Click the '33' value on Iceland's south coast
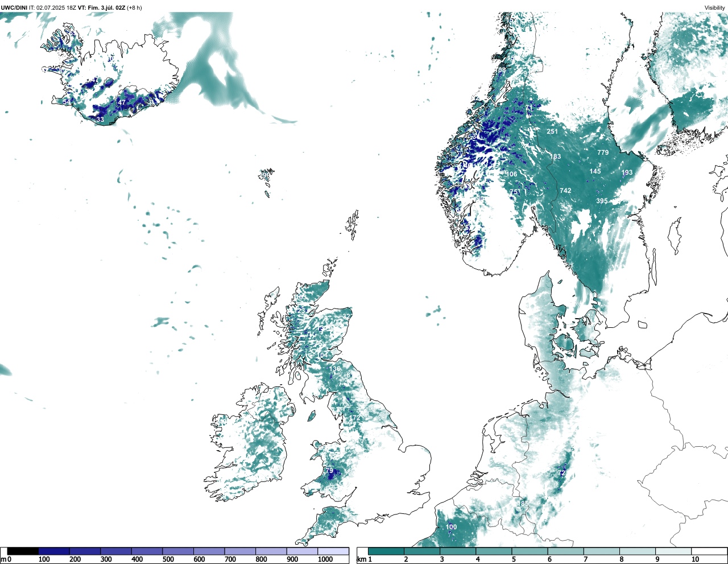 pos(100,120)
